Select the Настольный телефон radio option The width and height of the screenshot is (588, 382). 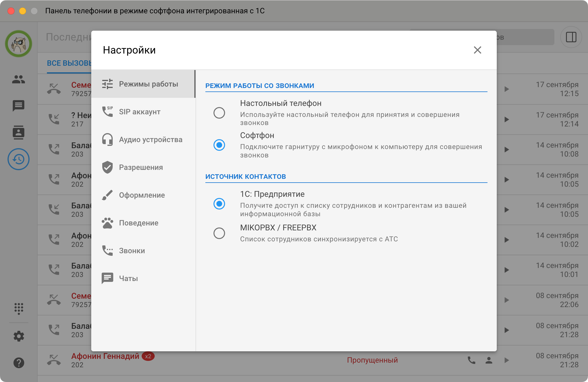(219, 113)
